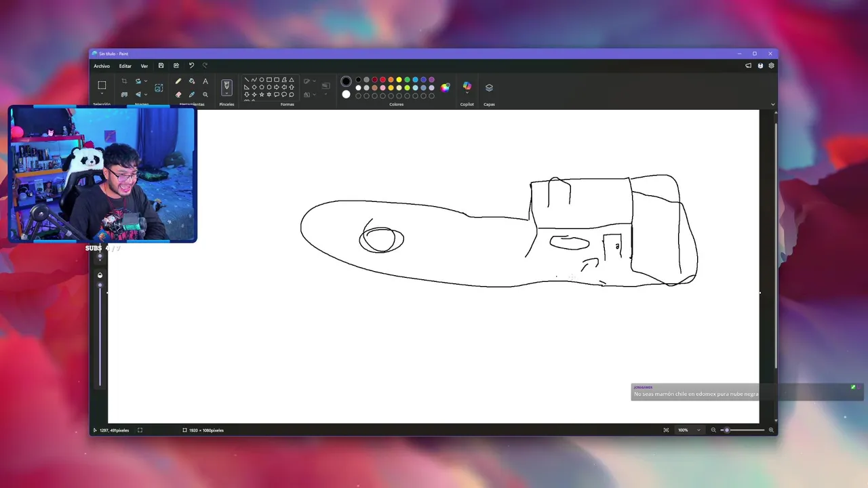The width and height of the screenshot is (868, 488).
Task: Expand the resize options arrow
Action: coord(146,81)
